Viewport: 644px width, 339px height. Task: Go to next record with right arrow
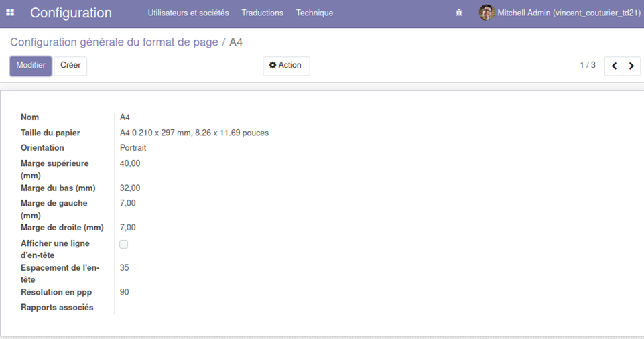(x=631, y=66)
